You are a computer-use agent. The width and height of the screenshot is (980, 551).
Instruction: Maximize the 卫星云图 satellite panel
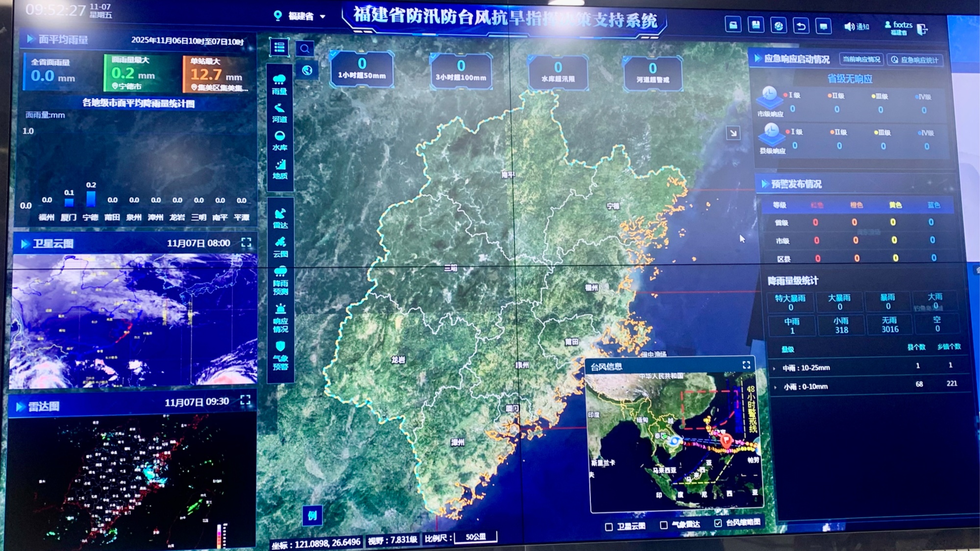click(x=246, y=242)
